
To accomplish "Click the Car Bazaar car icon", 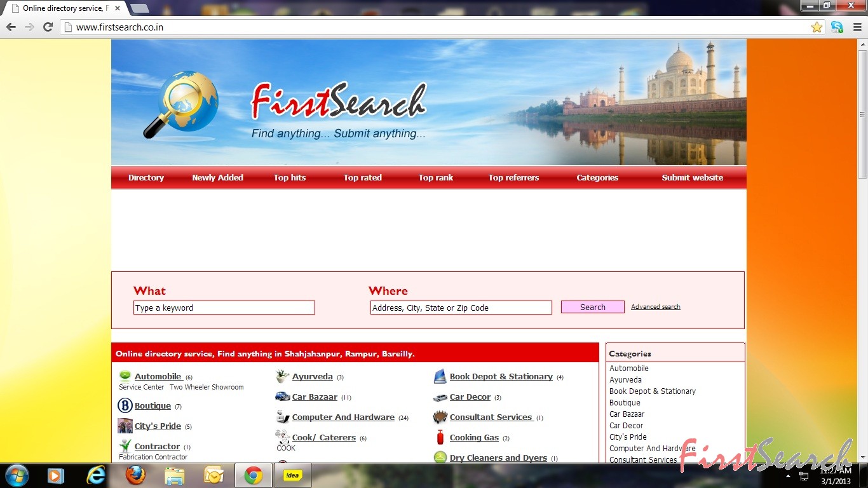I will click(x=283, y=396).
